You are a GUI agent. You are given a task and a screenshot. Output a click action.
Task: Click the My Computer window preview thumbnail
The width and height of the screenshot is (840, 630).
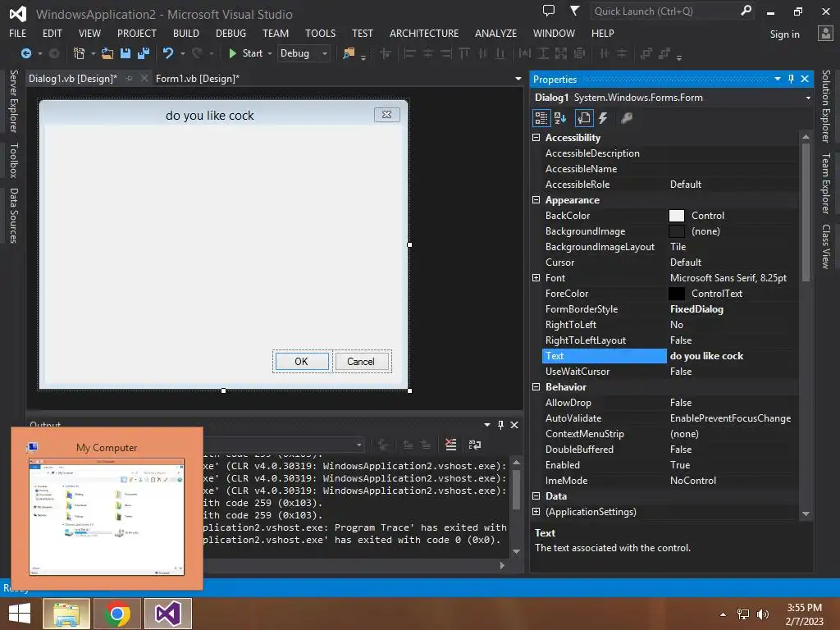tap(107, 517)
